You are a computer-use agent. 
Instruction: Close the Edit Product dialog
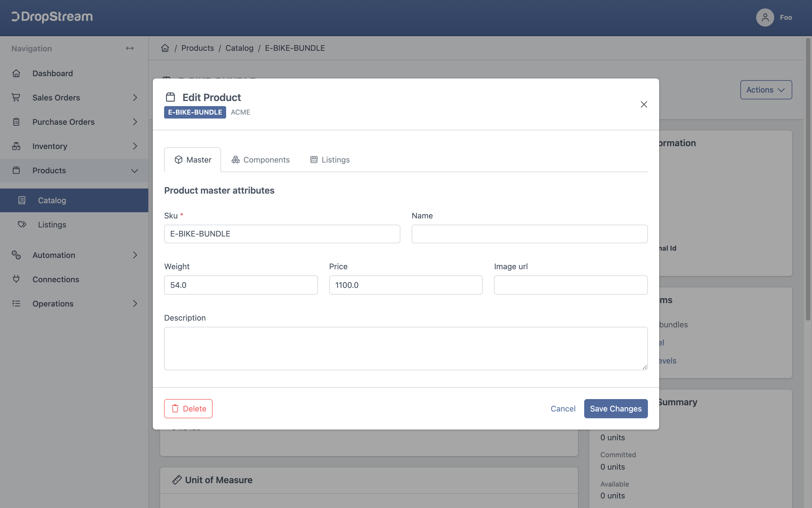tap(644, 104)
